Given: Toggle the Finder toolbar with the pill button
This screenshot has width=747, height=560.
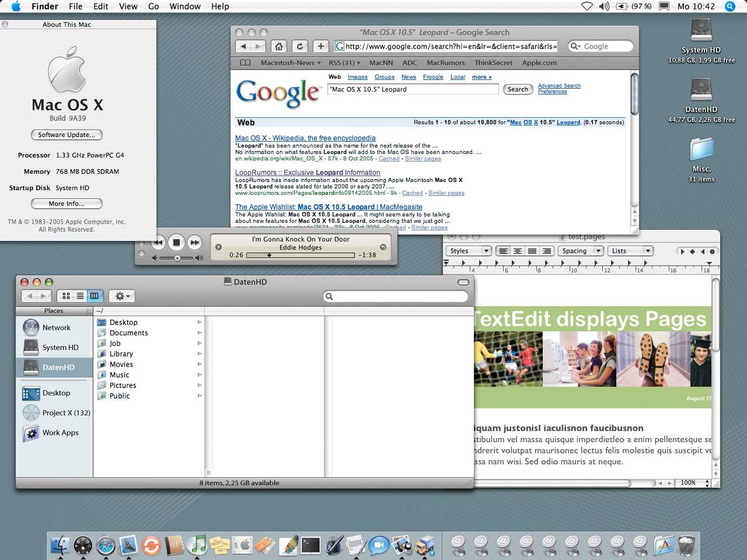Looking at the screenshot, I should click(x=463, y=282).
